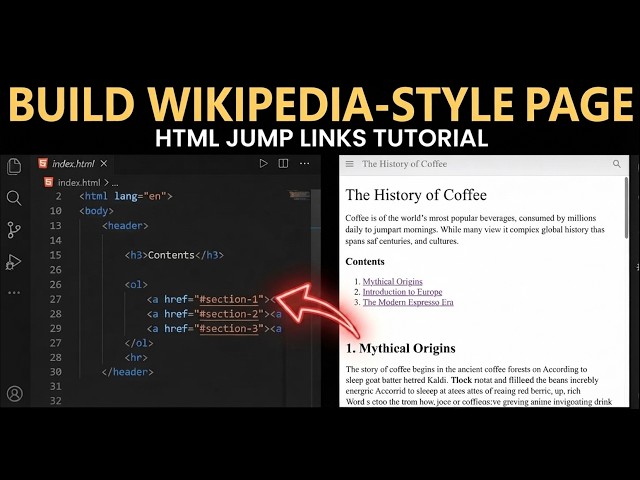The width and height of the screenshot is (640, 480).
Task: Click line number 15 in gutter
Action: pyautogui.click(x=56, y=255)
